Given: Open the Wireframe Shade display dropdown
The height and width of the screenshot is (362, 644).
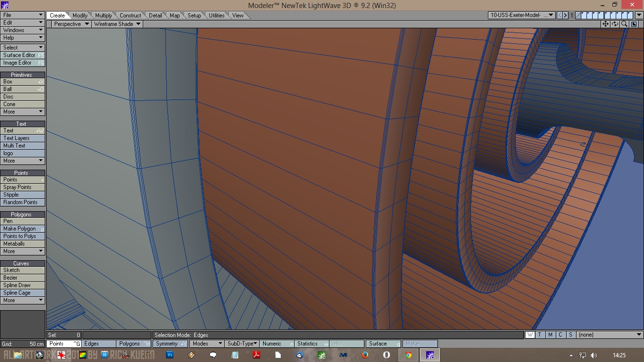Looking at the screenshot, I should pyautogui.click(x=117, y=24).
